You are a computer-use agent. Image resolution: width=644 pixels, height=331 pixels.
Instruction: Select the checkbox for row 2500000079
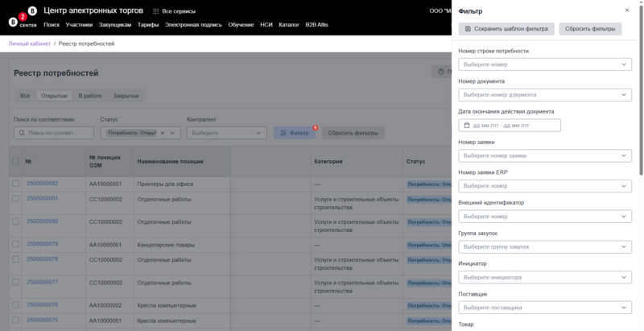(x=15, y=244)
